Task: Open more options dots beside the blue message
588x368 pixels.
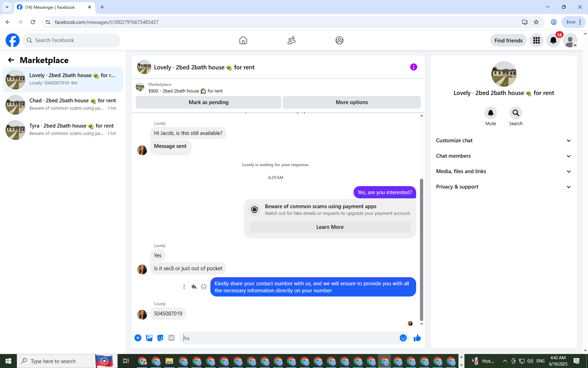Action: pyautogui.click(x=184, y=287)
